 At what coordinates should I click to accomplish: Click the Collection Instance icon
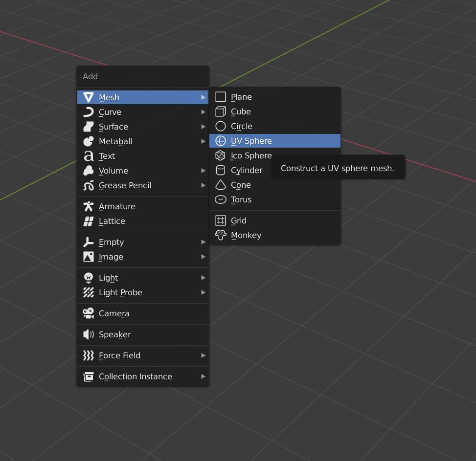89,376
